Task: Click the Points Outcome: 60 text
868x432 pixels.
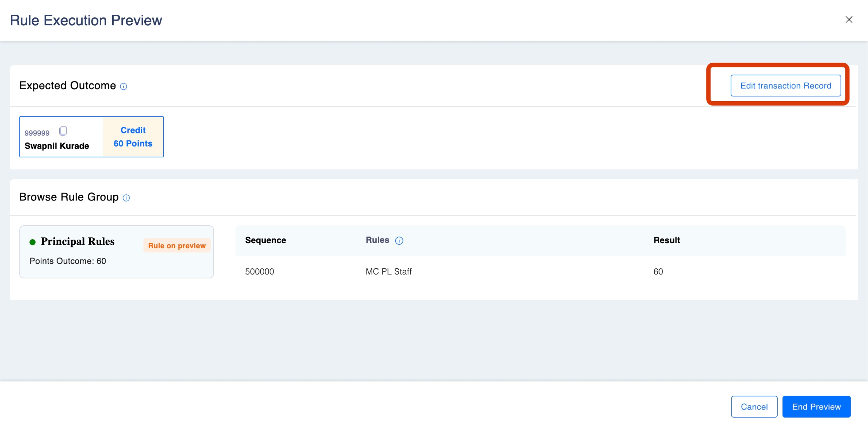Action: pyautogui.click(x=68, y=261)
